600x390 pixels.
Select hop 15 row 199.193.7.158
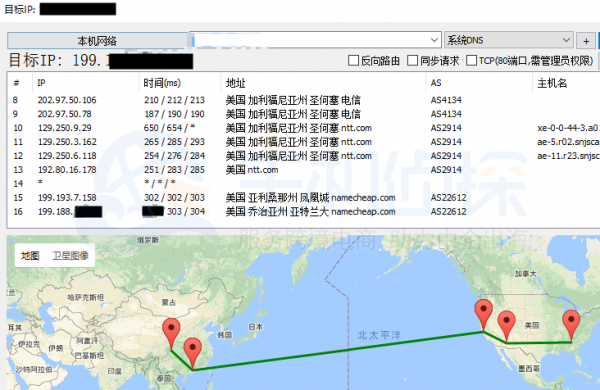303,197
